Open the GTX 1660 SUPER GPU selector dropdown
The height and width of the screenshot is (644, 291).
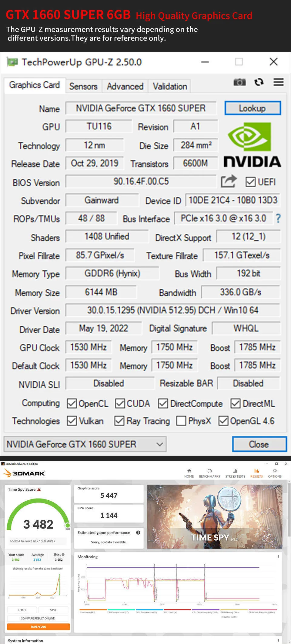(x=85, y=444)
